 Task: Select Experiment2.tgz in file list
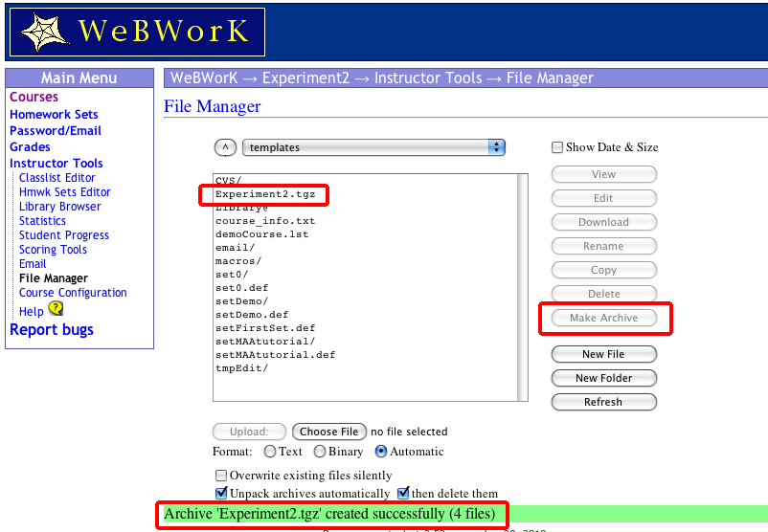coord(265,194)
